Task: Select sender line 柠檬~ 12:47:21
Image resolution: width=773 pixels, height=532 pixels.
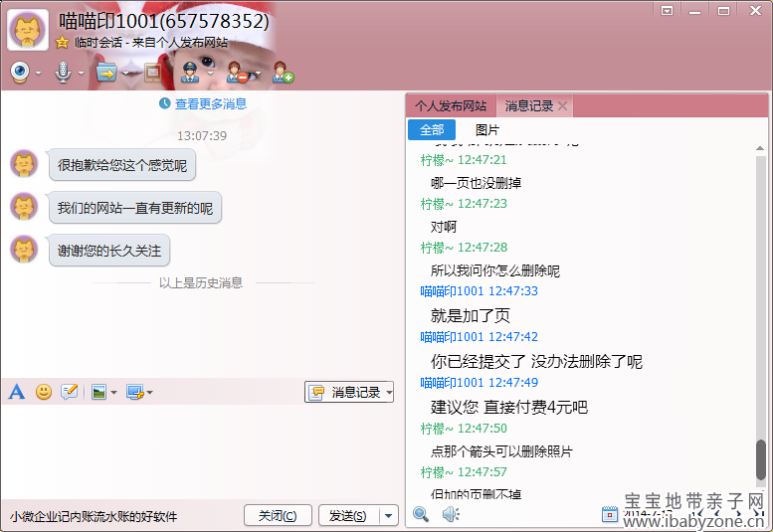Action: tap(464, 160)
